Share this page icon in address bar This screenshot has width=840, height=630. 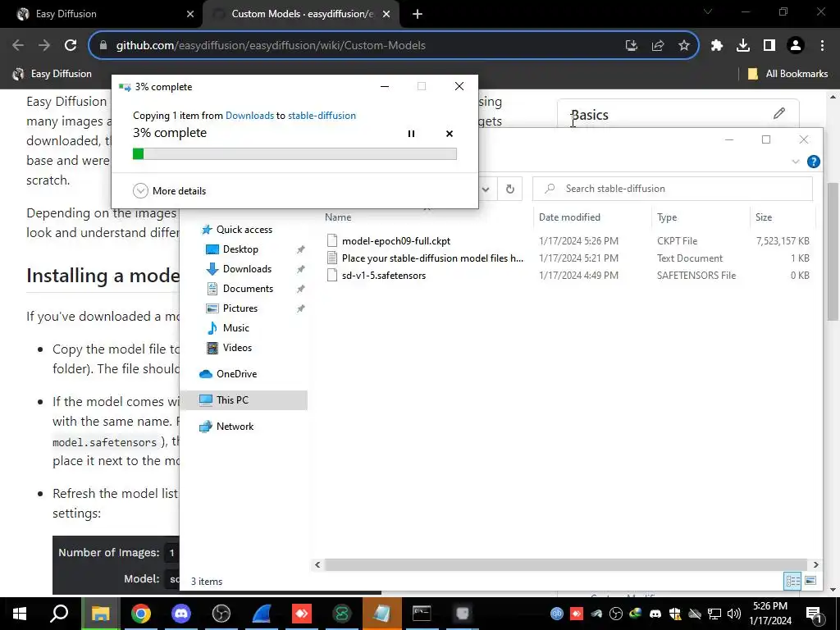click(x=658, y=46)
